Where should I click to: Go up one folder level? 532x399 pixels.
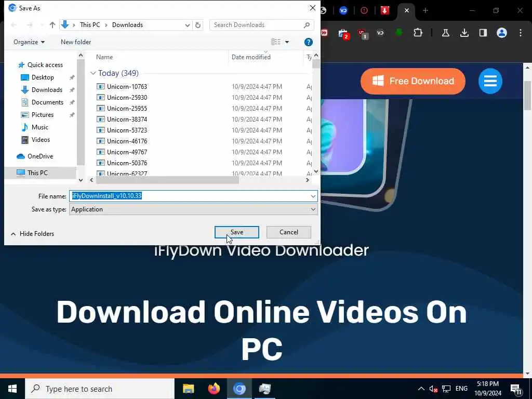pos(52,25)
